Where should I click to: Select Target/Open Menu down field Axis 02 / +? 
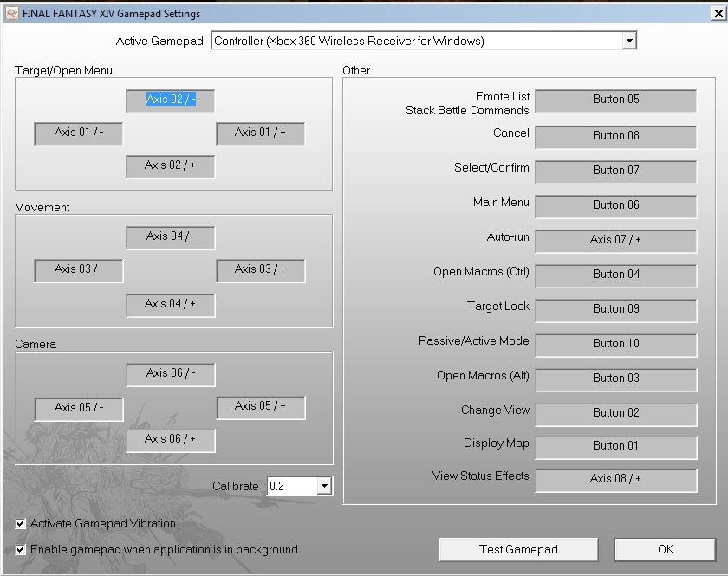171,166
